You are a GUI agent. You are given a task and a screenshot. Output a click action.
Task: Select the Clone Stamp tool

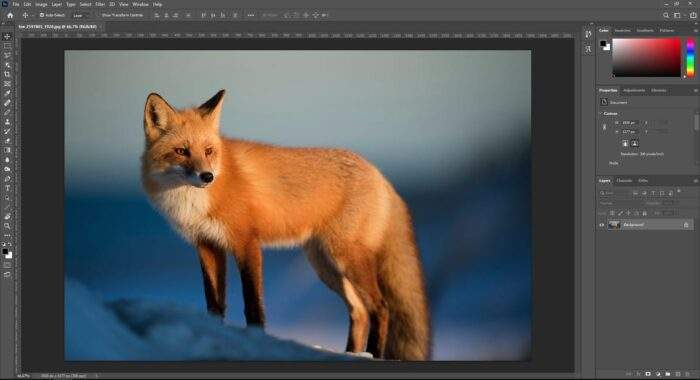7,121
